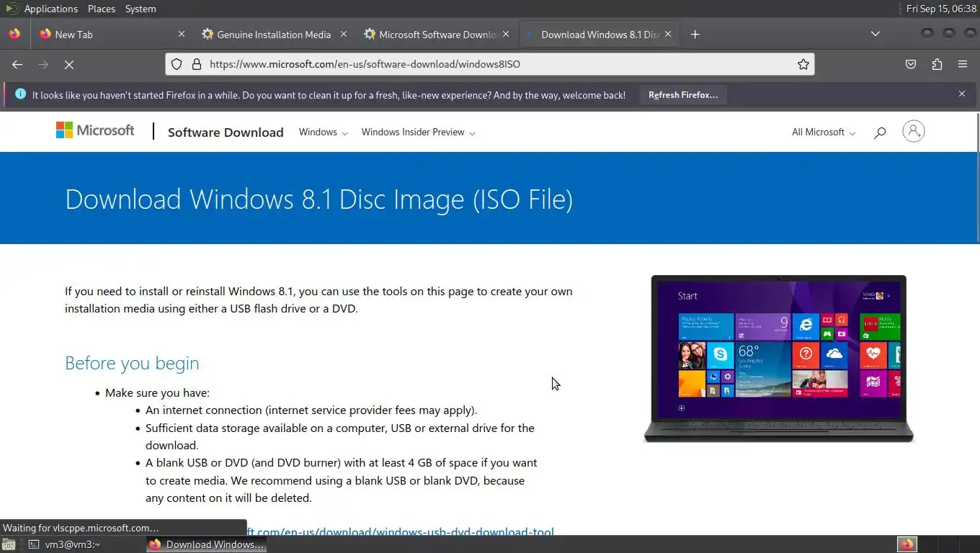
Task: Switch to the vm3@vm3 terminal taskbar item
Action: 65,544
